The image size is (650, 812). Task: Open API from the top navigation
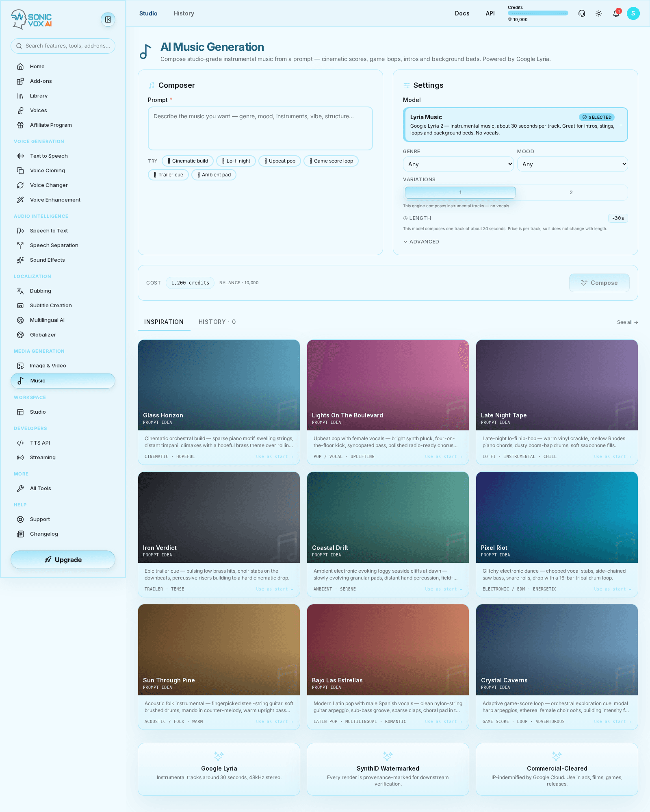[x=490, y=13]
